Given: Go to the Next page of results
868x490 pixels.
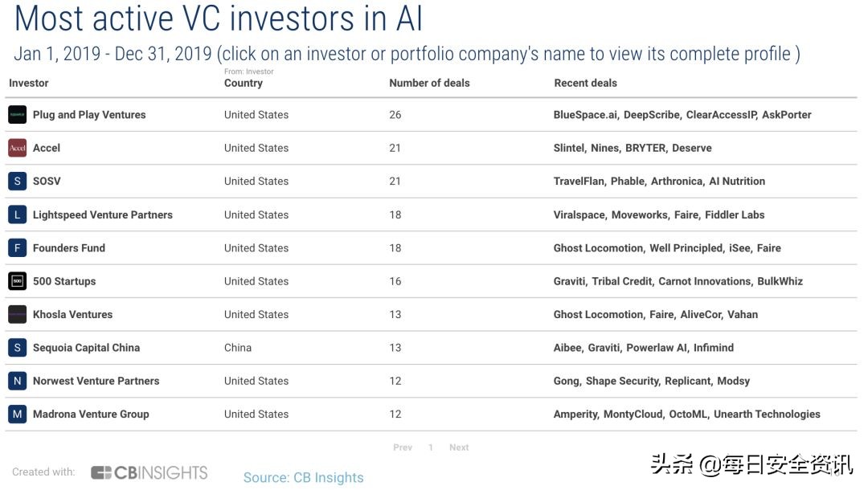Looking at the screenshot, I should point(459,447).
